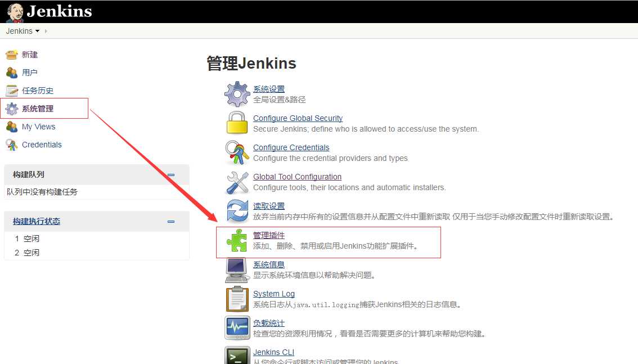Open the 负载统计 link
Image resolution: width=638 pixels, height=364 pixels.
pos(269,323)
